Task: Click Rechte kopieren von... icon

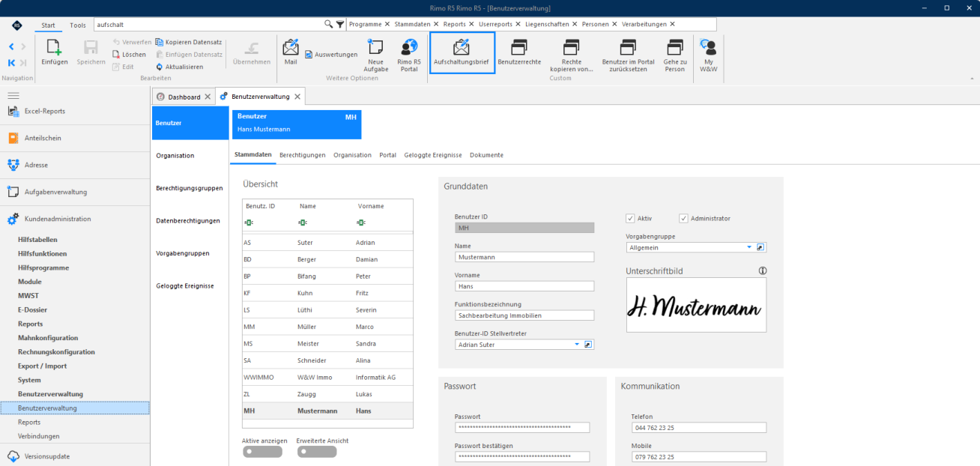Action: (x=572, y=47)
